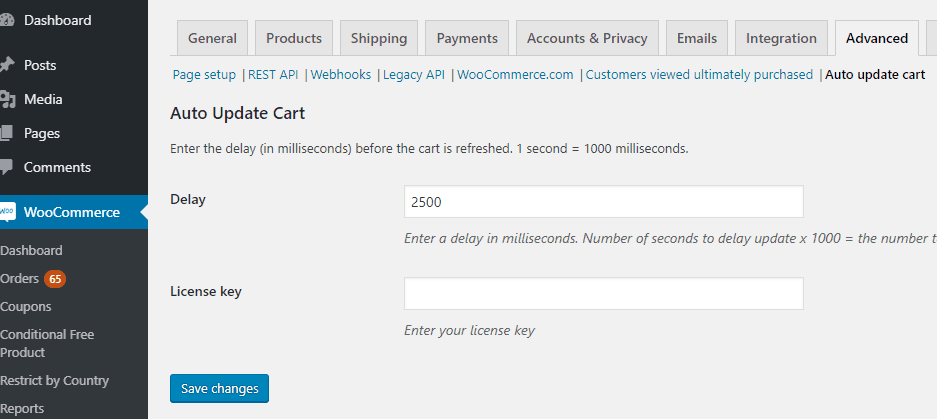Click the Comments bubble icon
This screenshot has height=419, width=937.
(x=5, y=167)
